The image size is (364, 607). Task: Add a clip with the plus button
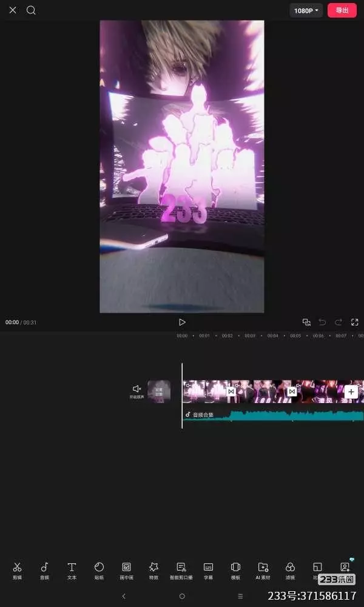coord(351,392)
